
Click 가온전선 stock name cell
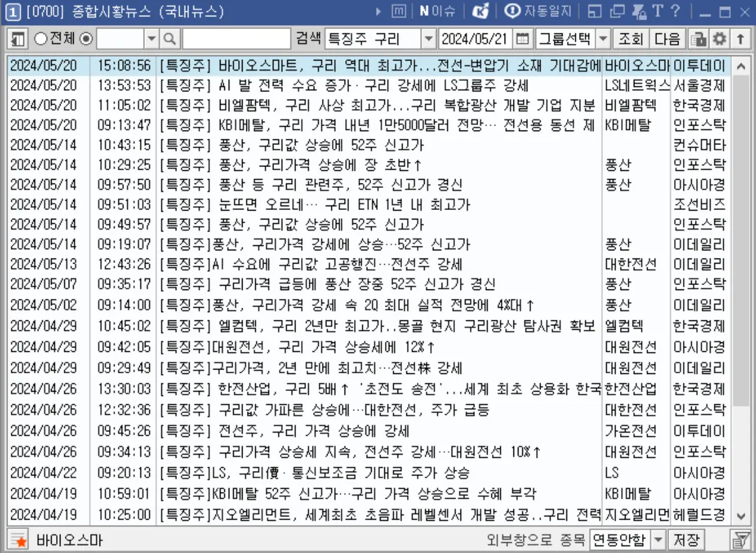(x=631, y=431)
